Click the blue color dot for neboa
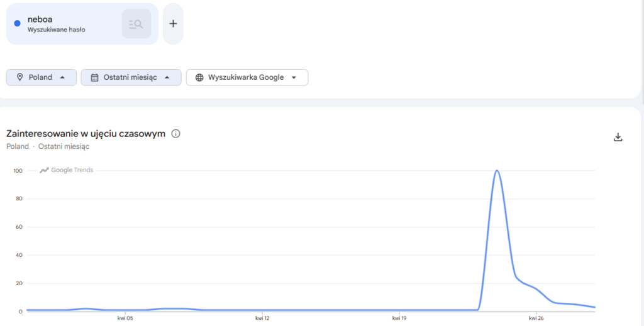Viewport: 644px width, 326px height. click(x=17, y=24)
